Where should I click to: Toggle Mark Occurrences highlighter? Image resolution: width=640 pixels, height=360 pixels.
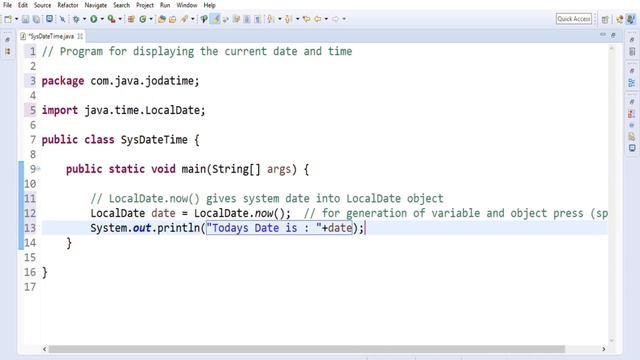(x=215, y=19)
